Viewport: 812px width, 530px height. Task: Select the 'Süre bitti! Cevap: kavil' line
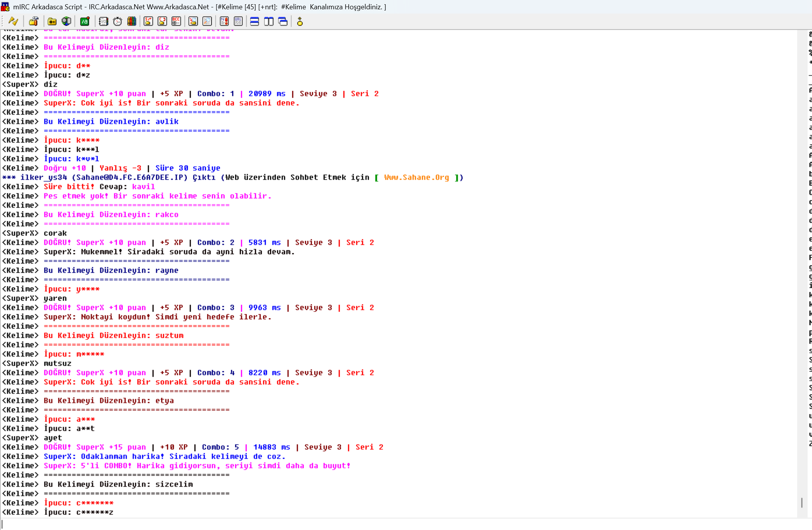(x=78, y=187)
